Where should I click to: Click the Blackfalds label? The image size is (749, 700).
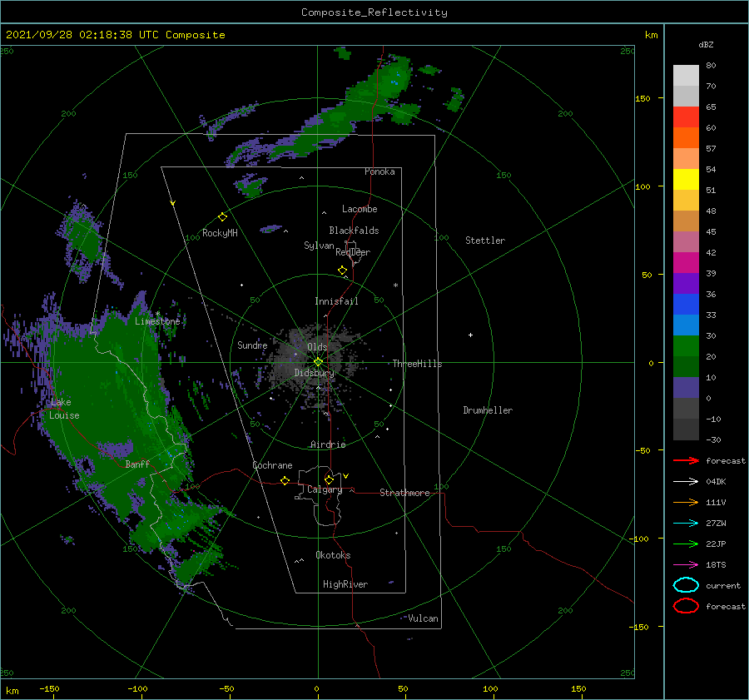354,231
